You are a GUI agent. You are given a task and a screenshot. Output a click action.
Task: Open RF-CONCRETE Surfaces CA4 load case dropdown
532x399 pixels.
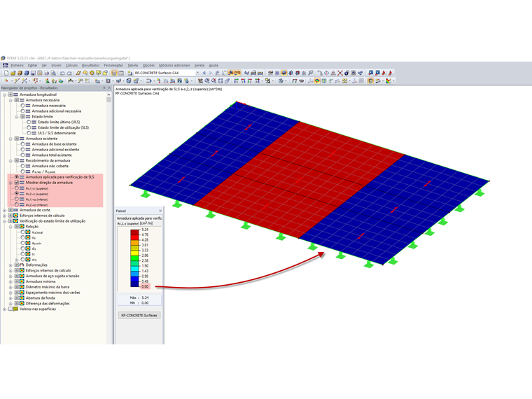[197, 73]
